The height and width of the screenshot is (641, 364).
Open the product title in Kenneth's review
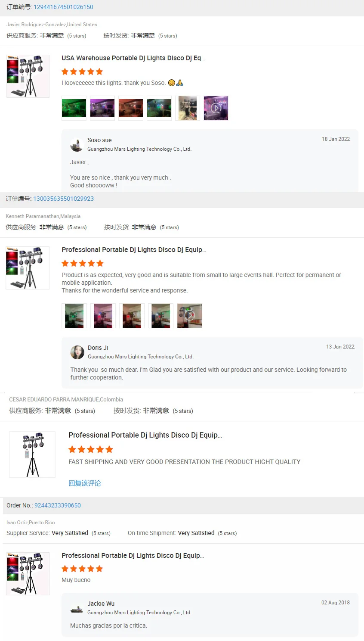coord(134,250)
